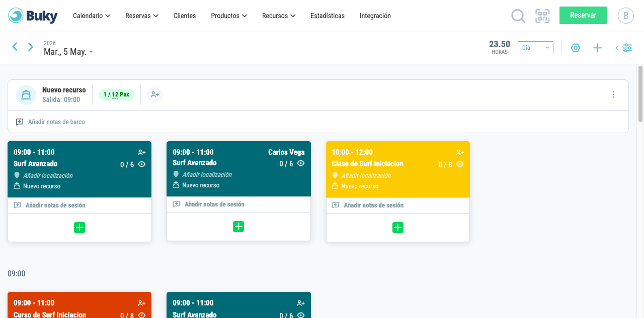This screenshot has width=644, height=318.
Task: Add person to Nuevo recurso boat
Action: (155, 94)
